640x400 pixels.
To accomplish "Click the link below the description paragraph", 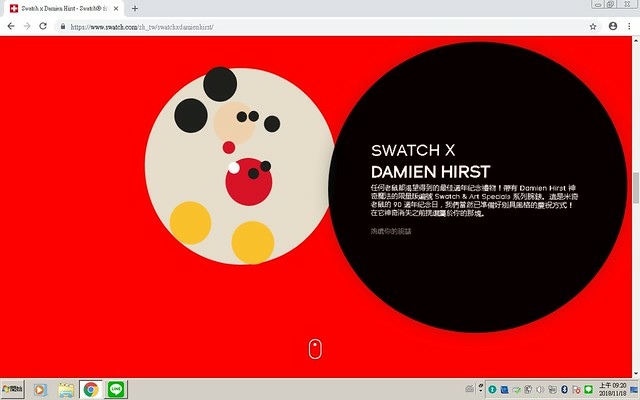I will [x=391, y=231].
